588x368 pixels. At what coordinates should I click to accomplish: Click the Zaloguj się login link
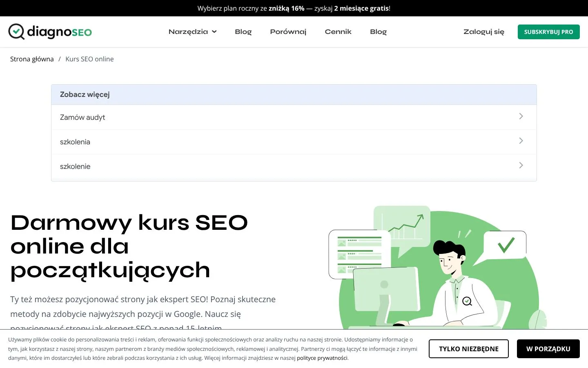coord(484,31)
